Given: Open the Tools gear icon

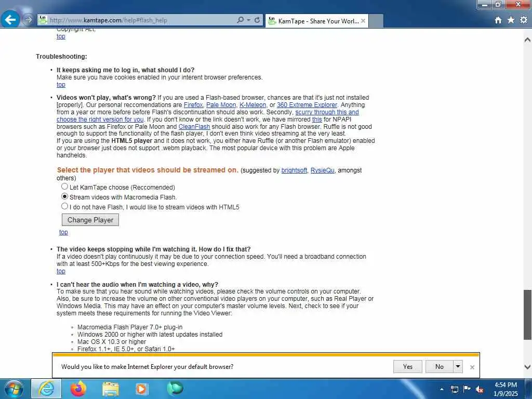Looking at the screenshot, I should [x=524, y=20].
